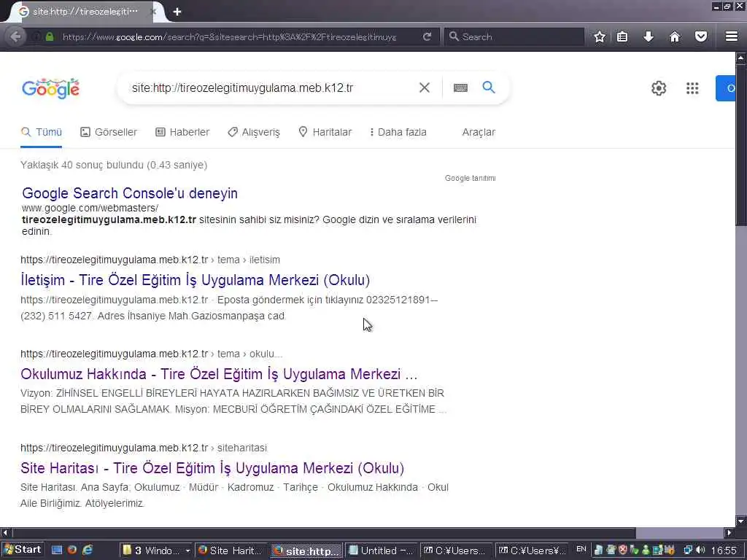Click the scroll-down arrow of the vertical scrollbar
The image size is (747, 560).
point(741,521)
